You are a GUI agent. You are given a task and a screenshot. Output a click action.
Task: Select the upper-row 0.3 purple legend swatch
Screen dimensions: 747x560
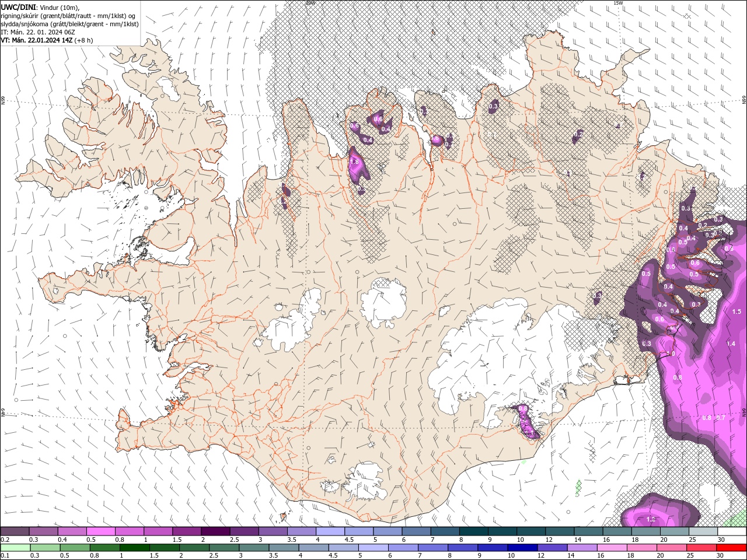[x=43, y=531]
